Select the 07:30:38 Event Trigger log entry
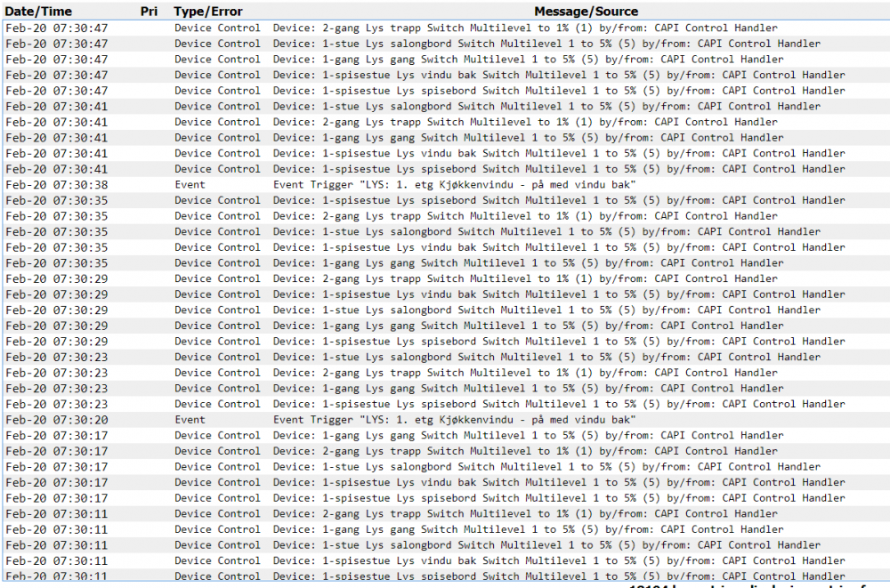 click(454, 185)
